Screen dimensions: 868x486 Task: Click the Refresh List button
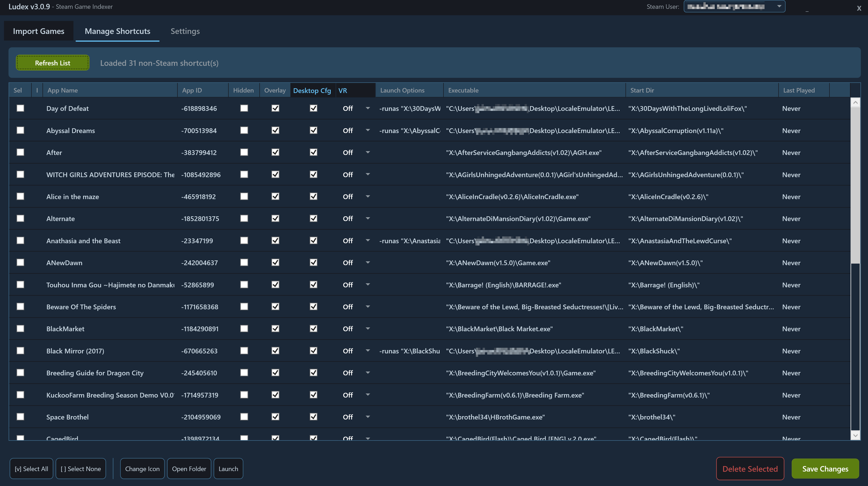[53, 63]
